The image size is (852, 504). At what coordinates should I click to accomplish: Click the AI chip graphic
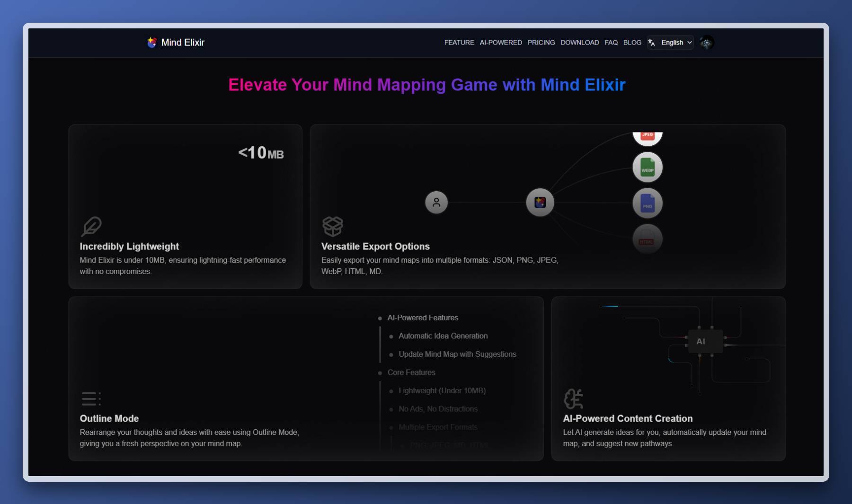tap(705, 341)
